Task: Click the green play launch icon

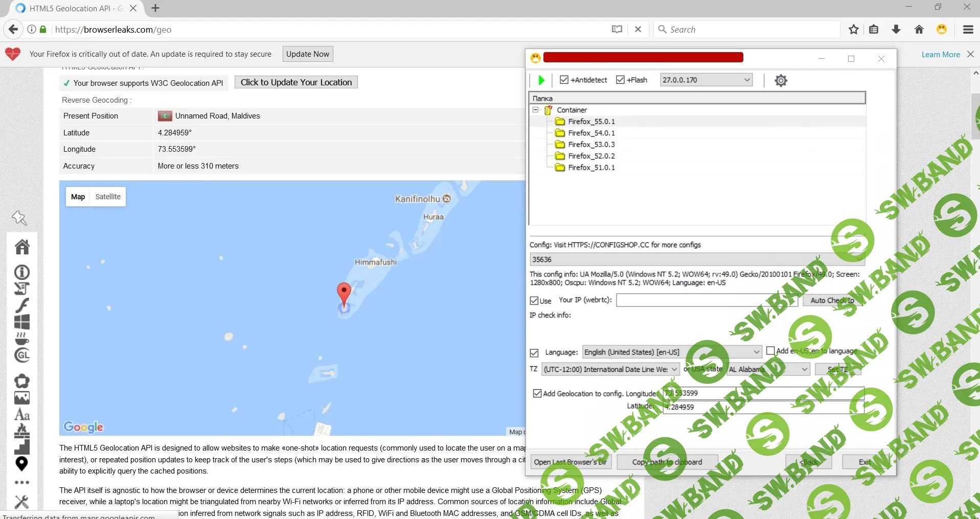Action: (x=541, y=80)
